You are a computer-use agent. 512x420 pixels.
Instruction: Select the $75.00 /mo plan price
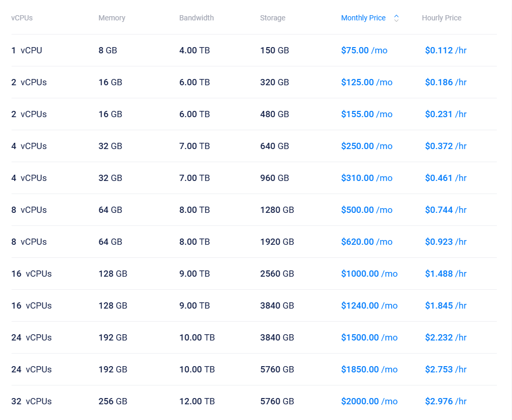coord(364,51)
